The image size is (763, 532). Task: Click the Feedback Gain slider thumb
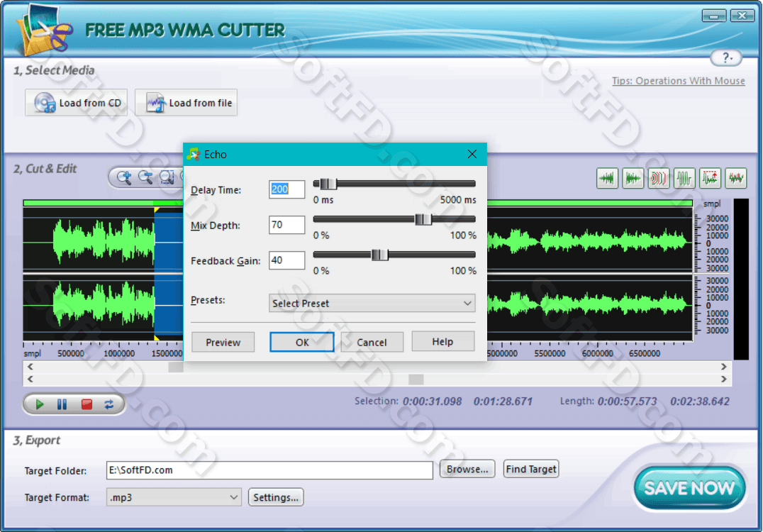coord(379,255)
